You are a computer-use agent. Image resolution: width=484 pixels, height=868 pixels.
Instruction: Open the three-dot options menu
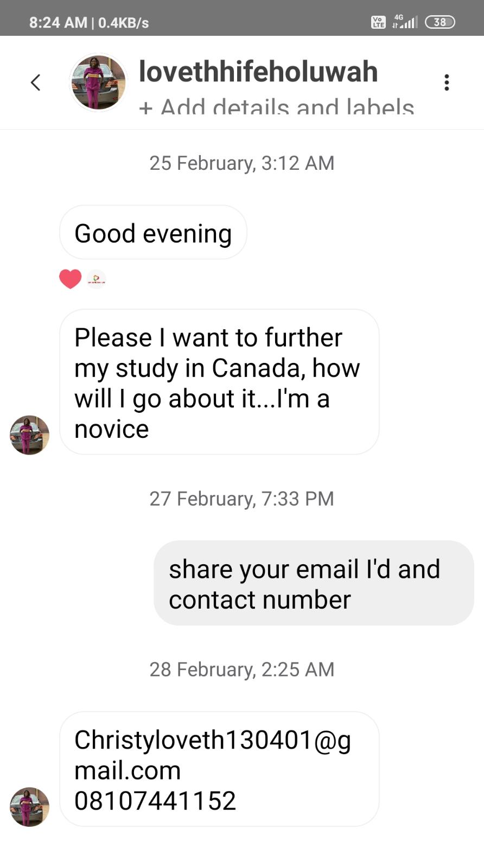click(x=446, y=82)
